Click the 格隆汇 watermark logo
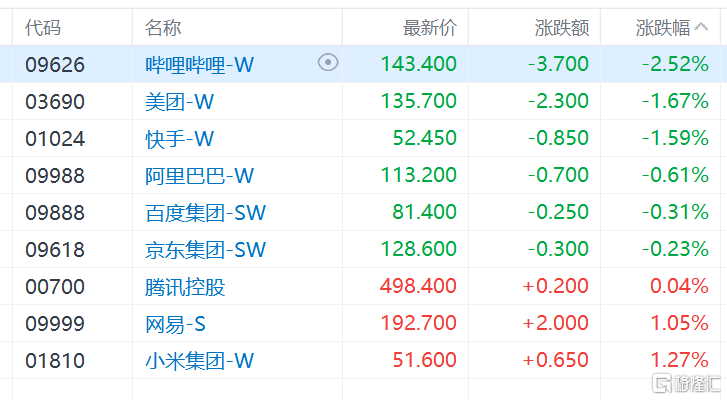This screenshot has height=400, width=727. [x=685, y=383]
